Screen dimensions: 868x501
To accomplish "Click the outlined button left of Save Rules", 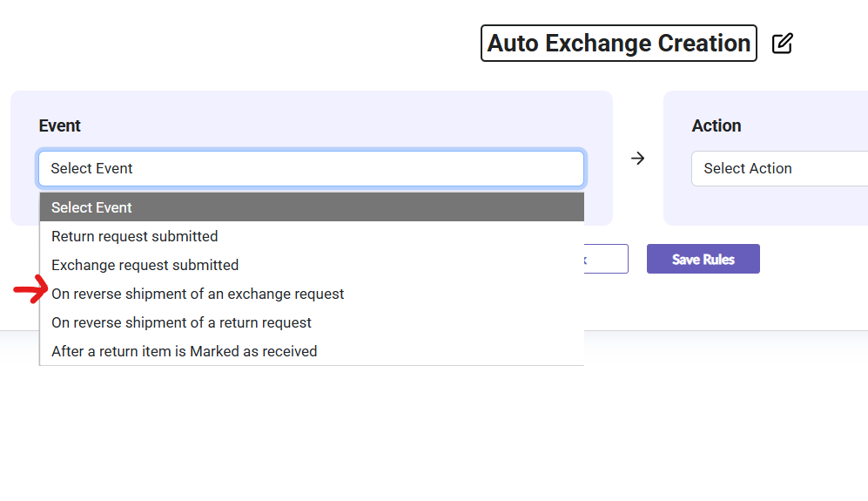I will [608, 259].
